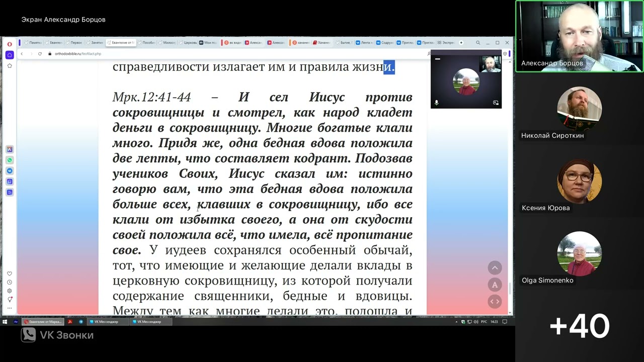Open the volume tray icon
The image size is (644, 362).
[x=476, y=322]
